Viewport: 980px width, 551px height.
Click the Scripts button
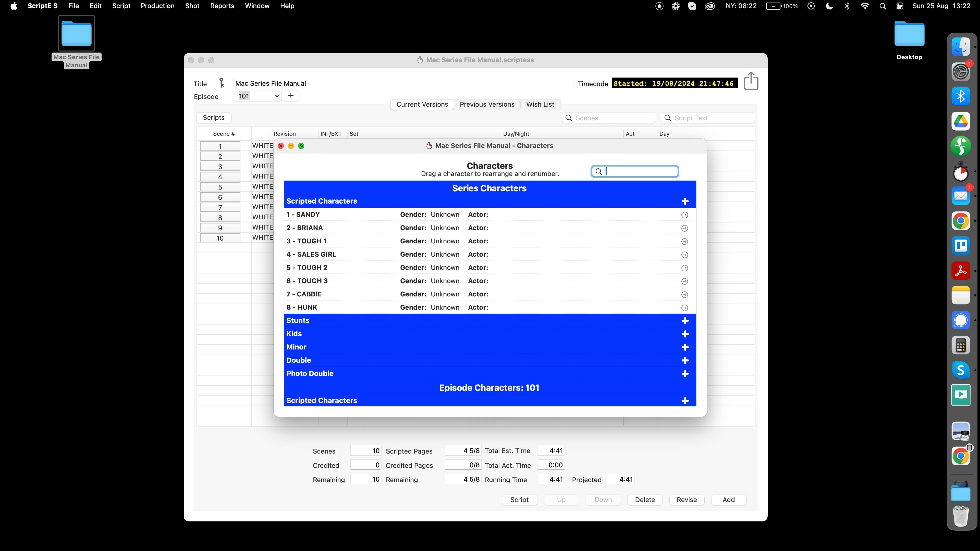(213, 118)
